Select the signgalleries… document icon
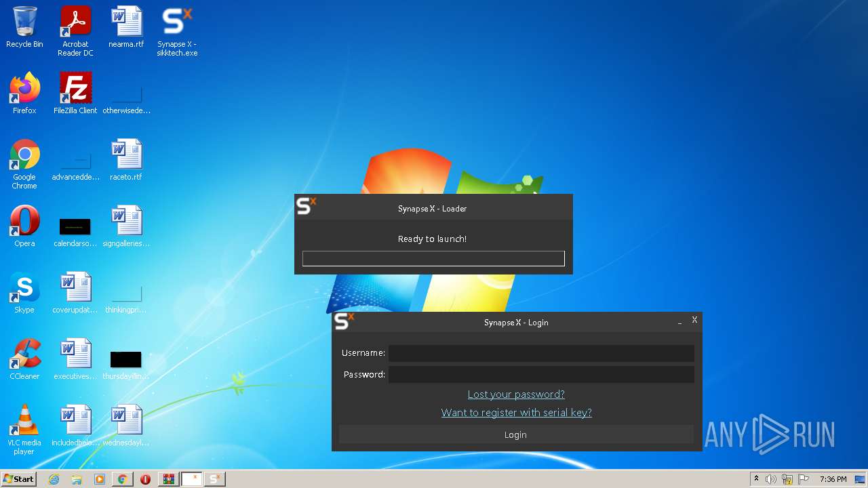Viewport: 868px width, 488px height. (126, 226)
